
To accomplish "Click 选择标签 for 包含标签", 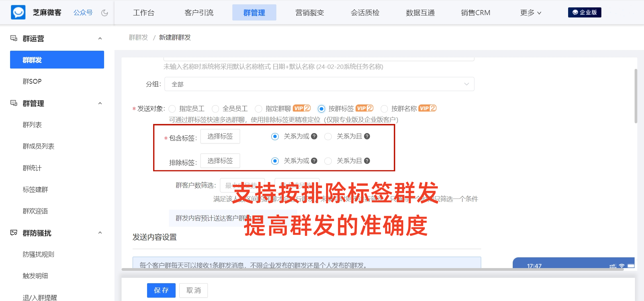I will tap(220, 136).
